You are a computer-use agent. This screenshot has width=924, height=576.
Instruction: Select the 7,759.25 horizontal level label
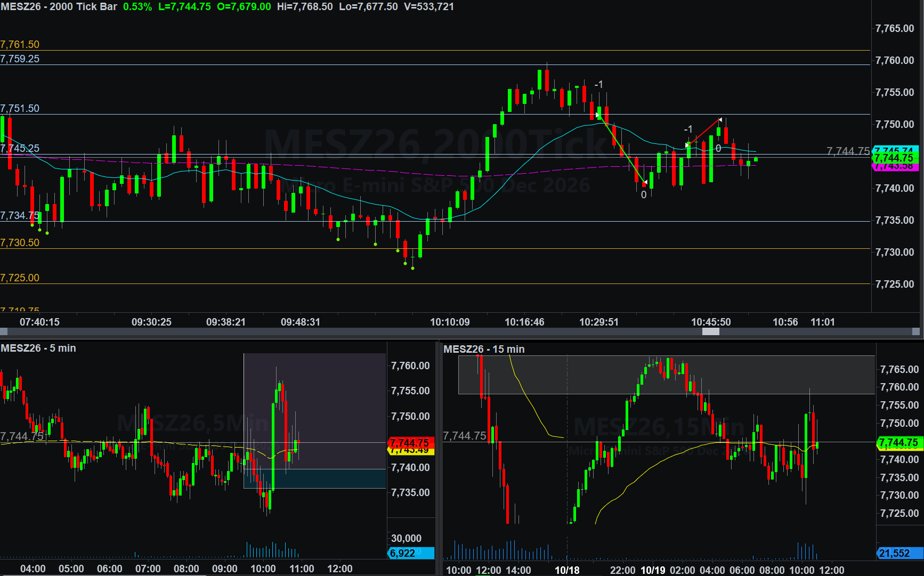(x=20, y=59)
